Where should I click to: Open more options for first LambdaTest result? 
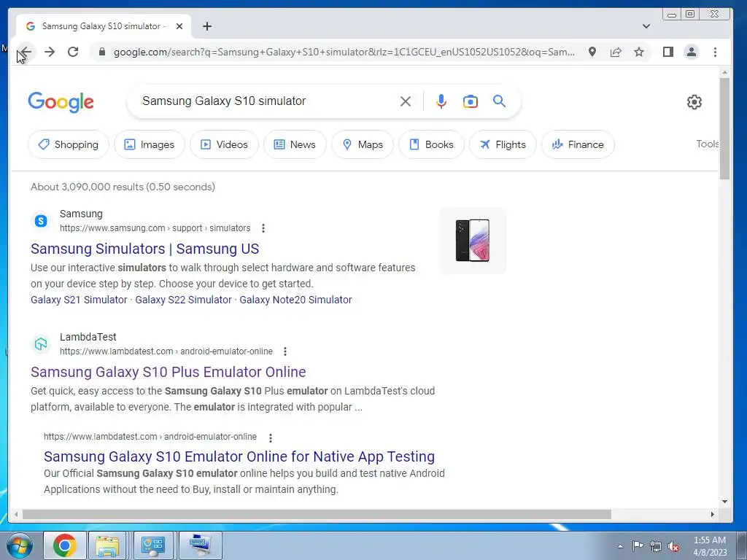click(285, 351)
